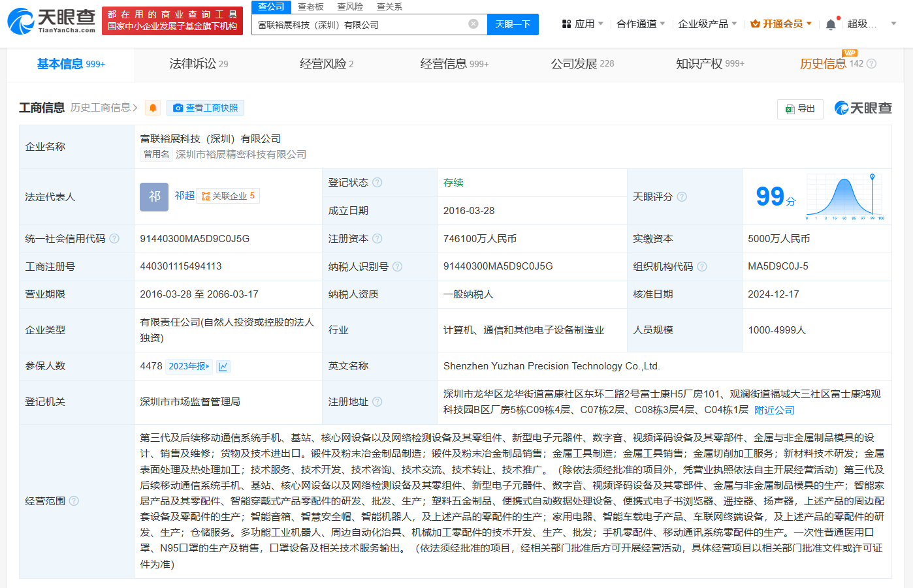Click the help icon next to 天眼评分

pos(682,197)
